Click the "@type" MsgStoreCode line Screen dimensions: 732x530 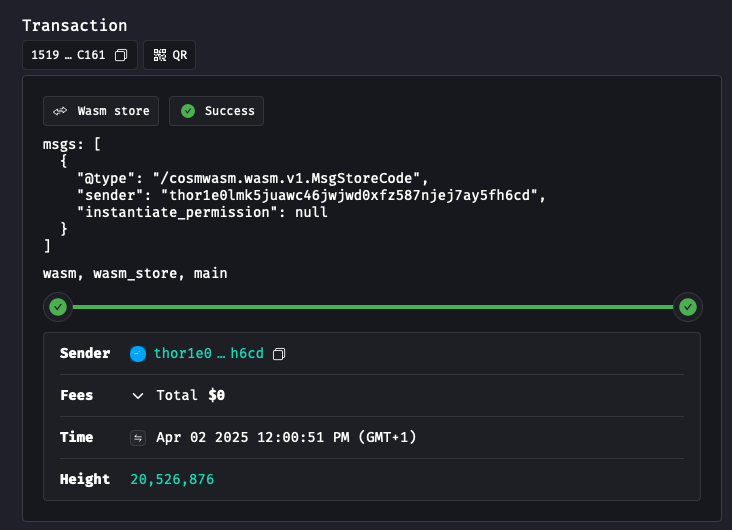253,178
